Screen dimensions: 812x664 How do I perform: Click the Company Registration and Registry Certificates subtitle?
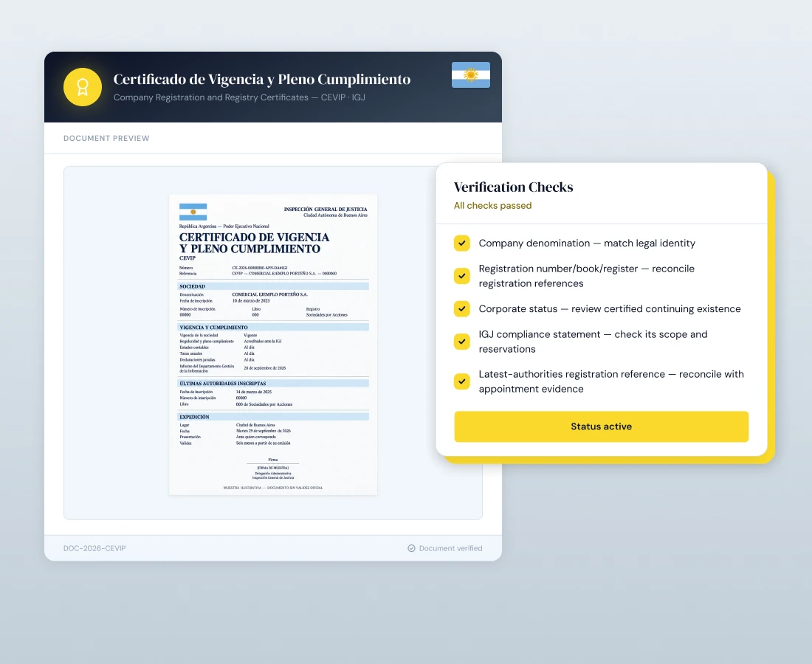tap(239, 97)
